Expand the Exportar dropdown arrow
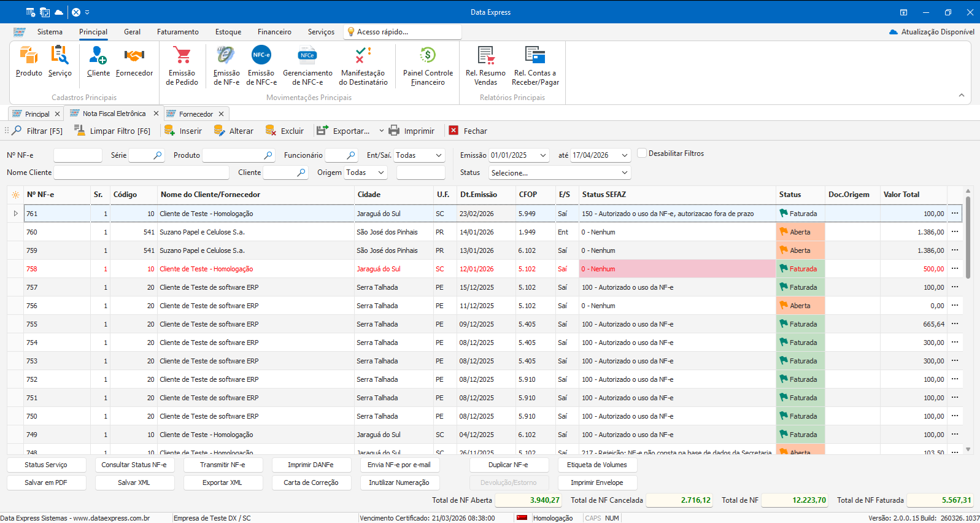Viewport: 980px width, 523px height. [381, 131]
